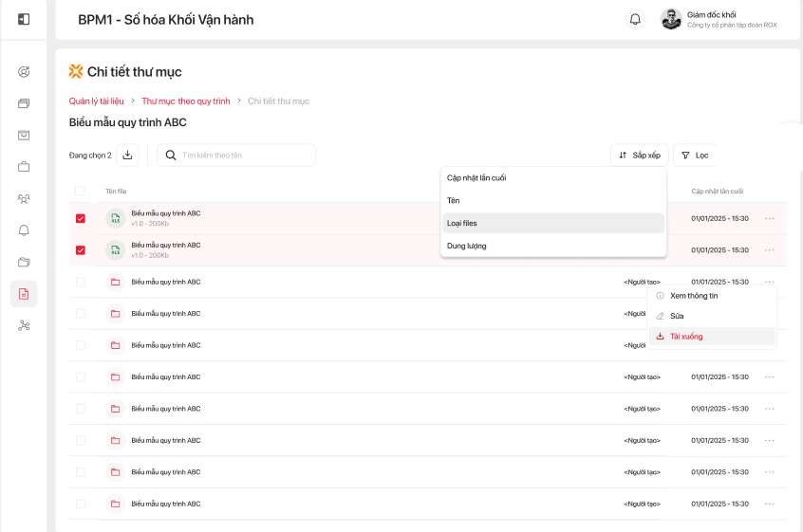Uncheck the first selected XLS file row
The width and height of the screenshot is (803, 532).
[81, 219]
